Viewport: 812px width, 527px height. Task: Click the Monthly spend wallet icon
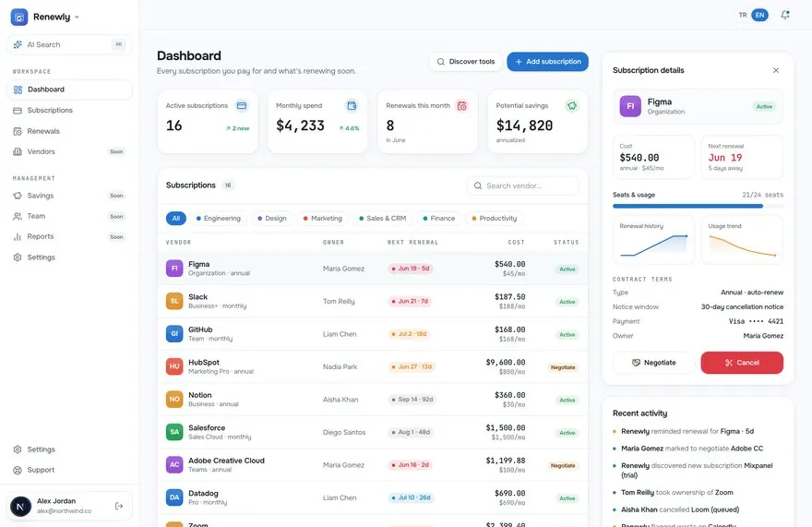tap(352, 106)
